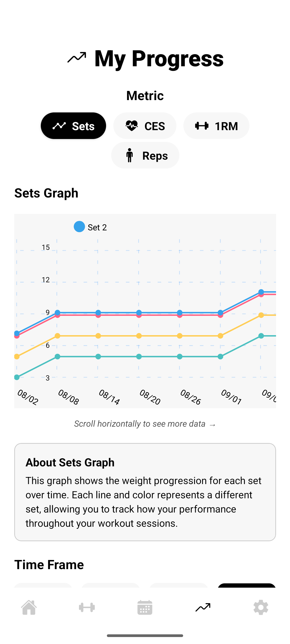Tap the trending arrow icon beside My Progress
The image size is (290, 644).
tap(77, 57)
